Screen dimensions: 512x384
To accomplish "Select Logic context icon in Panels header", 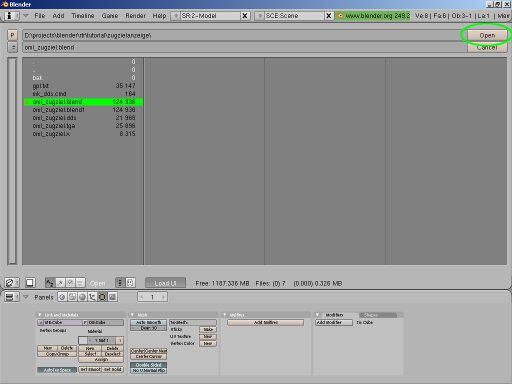I will (x=62, y=297).
